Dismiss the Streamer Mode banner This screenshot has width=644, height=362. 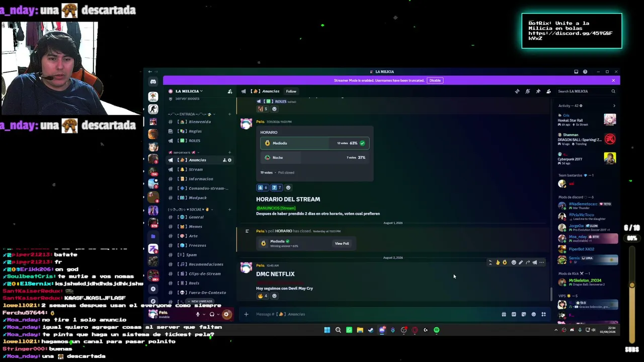[x=613, y=80]
